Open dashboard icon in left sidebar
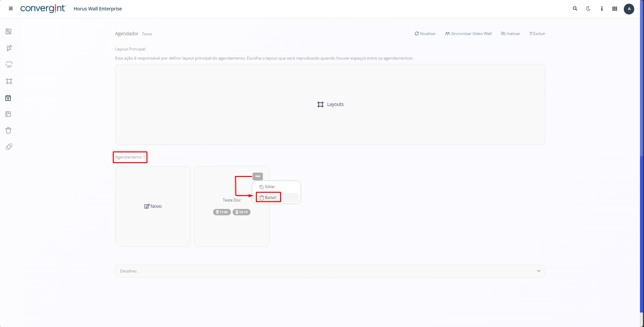Image resolution: width=644 pixels, height=327 pixels. (x=9, y=31)
